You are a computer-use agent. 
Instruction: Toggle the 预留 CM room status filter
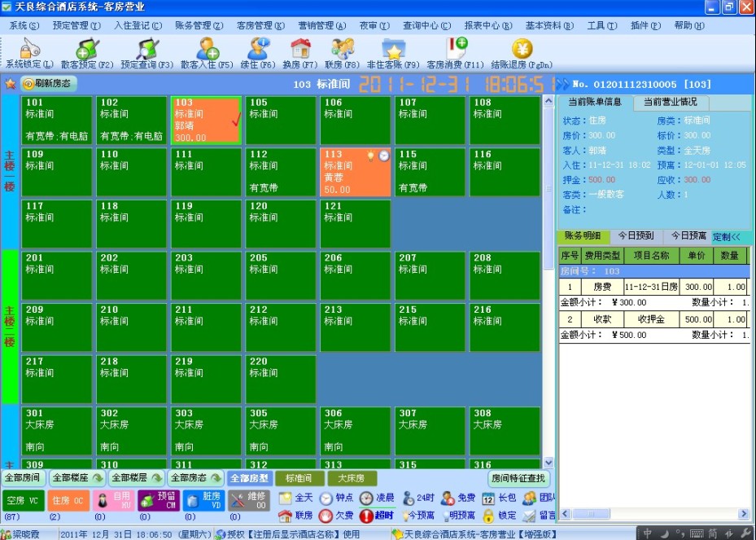(x=159, y=500)
